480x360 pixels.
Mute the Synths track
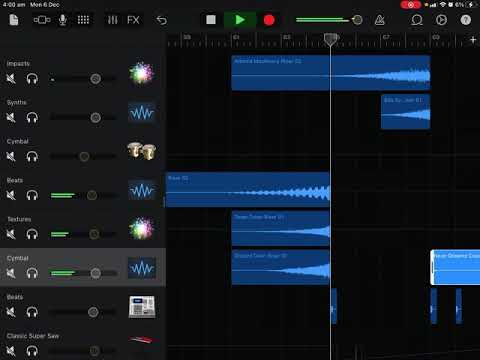click(11, 117)
